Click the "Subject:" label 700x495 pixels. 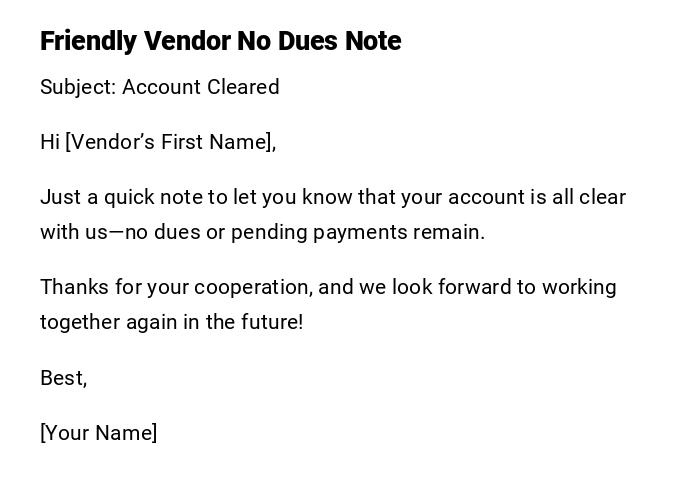78,87
